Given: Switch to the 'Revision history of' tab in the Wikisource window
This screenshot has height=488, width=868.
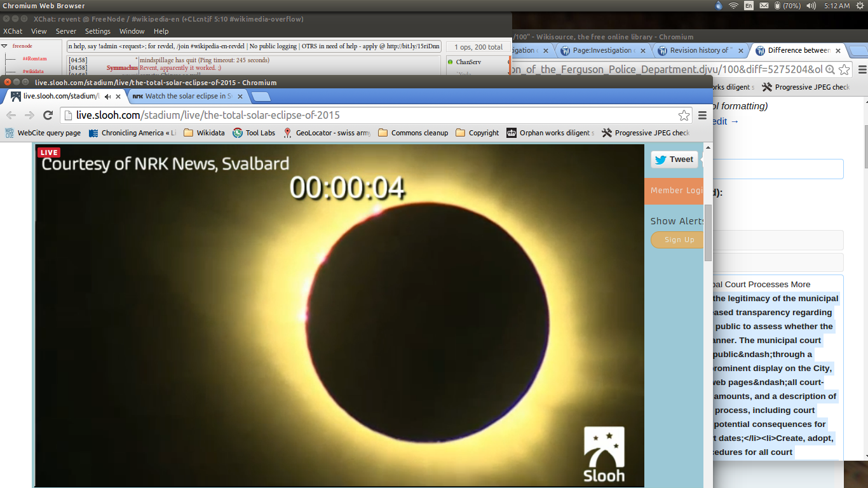Looking at the screenshot, I should coord(702,50).
